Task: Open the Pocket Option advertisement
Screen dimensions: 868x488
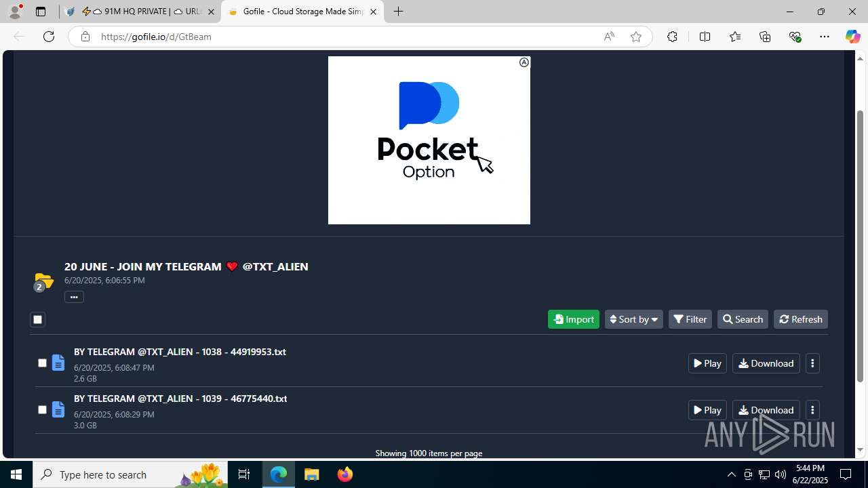Action: [x=429, y=140]
